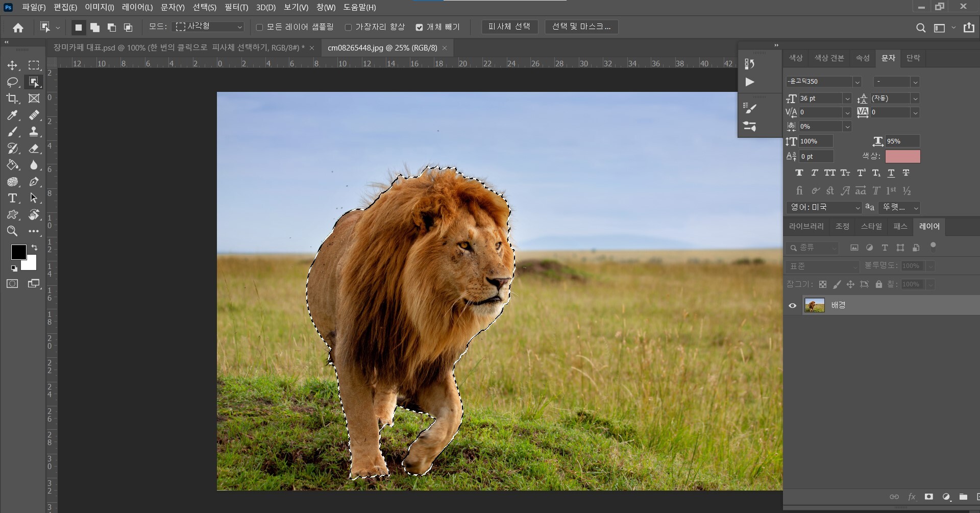Click the 피사체 선택 button
Screen dimensions: 980x513
[x=509, y=27]
